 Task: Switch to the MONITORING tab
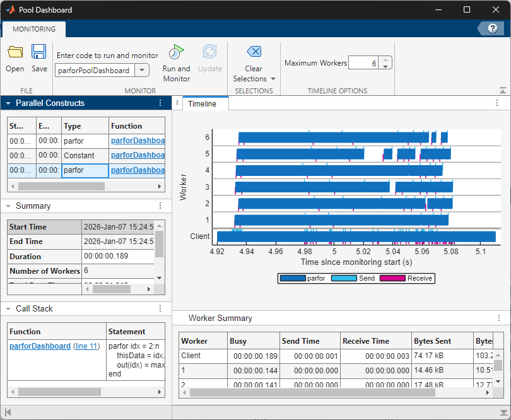34,29
